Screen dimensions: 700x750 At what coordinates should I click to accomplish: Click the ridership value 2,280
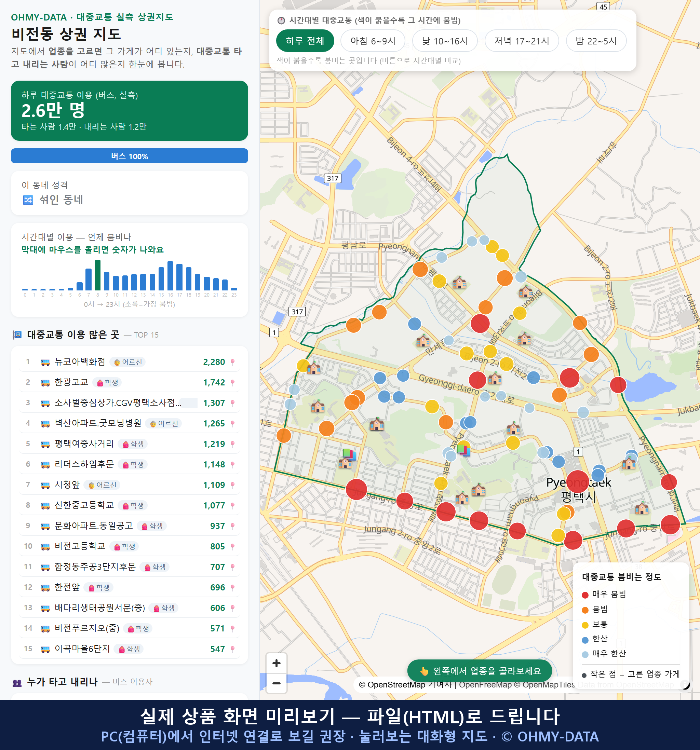click(x=214, y=362)
